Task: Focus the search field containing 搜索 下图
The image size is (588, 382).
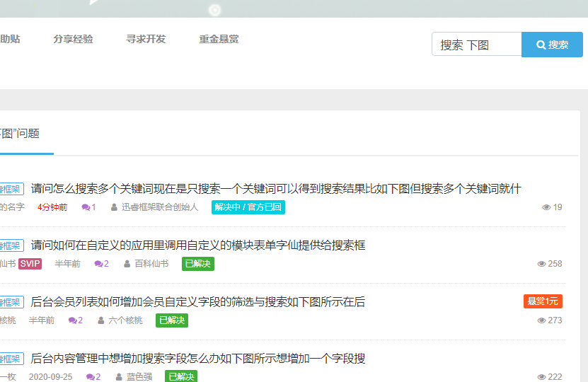Action: click(x=477, y=45)
